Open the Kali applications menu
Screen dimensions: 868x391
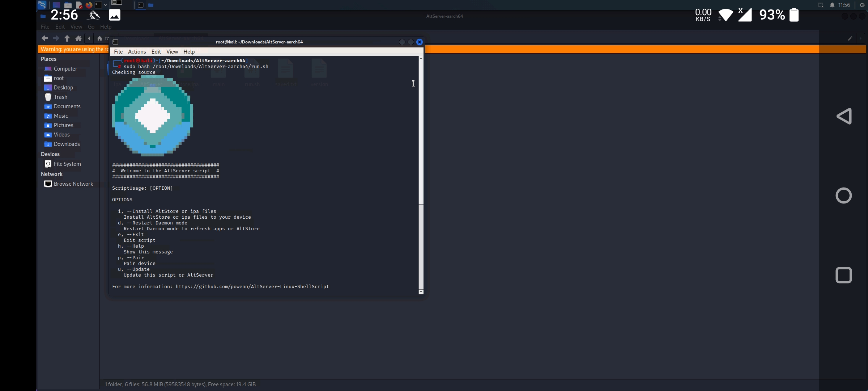42,5
